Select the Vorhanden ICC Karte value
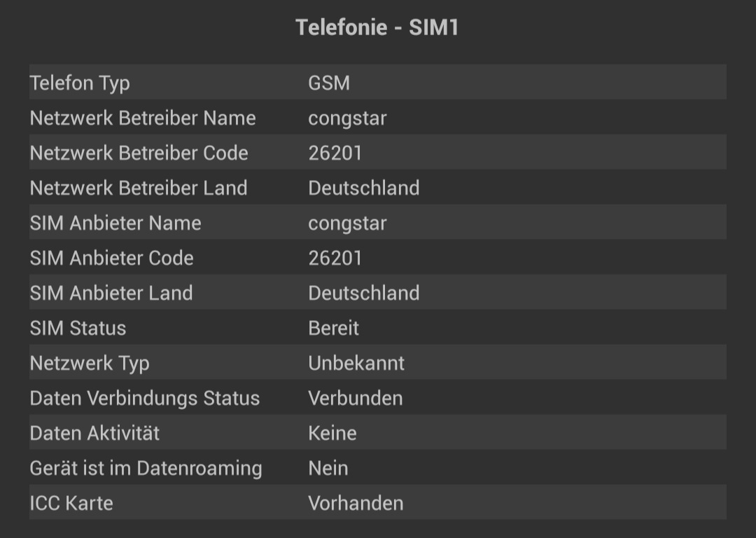The height and width of the screenshot is (538, 756). tap(356, 503)
